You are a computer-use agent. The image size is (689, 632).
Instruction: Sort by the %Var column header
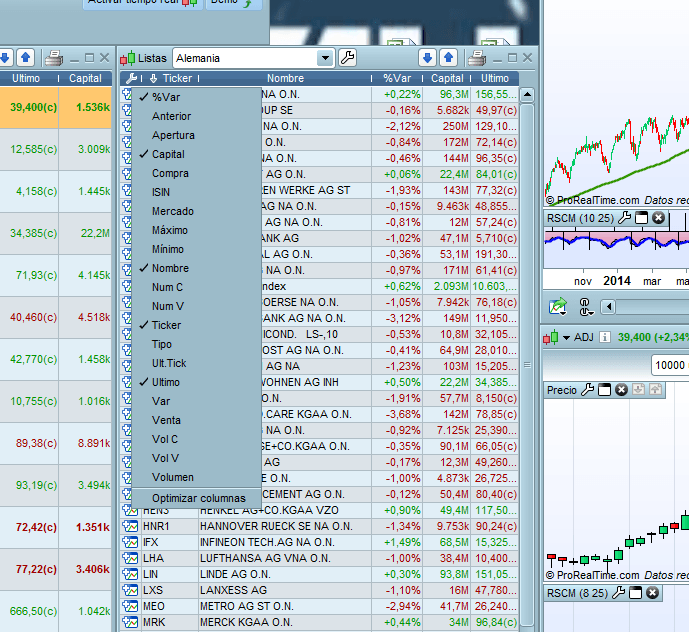coord(397,78)
